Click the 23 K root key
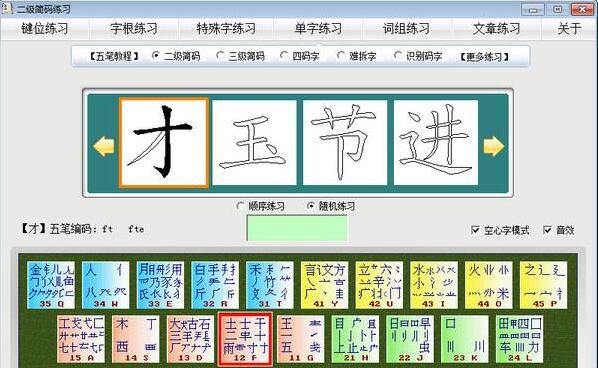 click(x=465, y=339)
